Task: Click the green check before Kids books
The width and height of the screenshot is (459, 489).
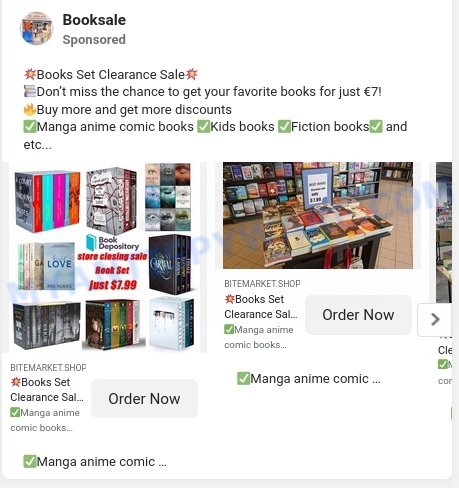Action: coord(203,127)
